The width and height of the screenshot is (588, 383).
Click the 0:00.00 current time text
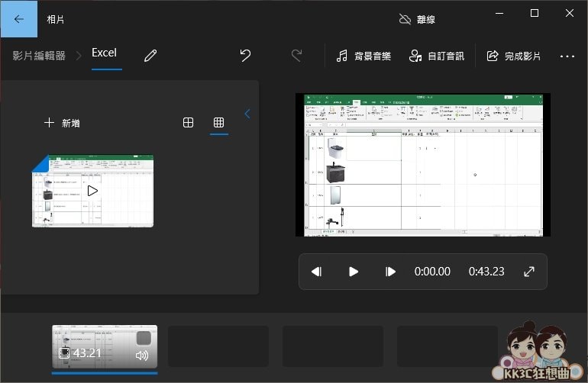[x=432, y=272]
